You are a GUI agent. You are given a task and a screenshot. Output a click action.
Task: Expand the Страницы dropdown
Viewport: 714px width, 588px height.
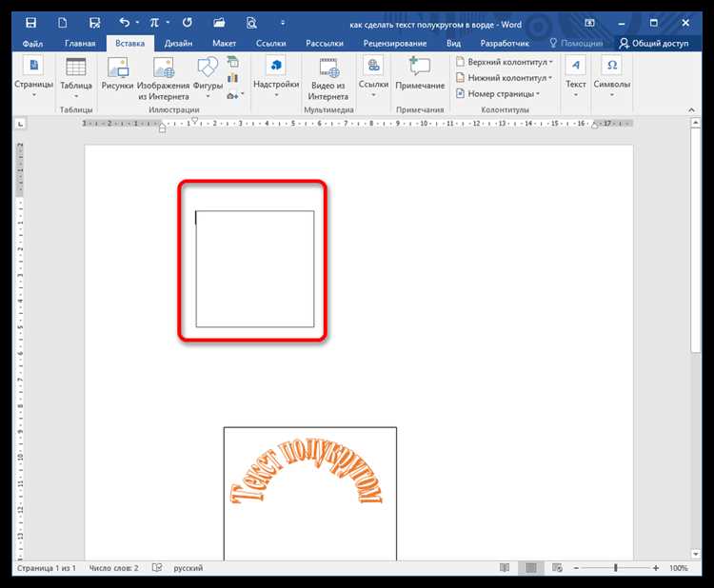[x=33, y=76]
